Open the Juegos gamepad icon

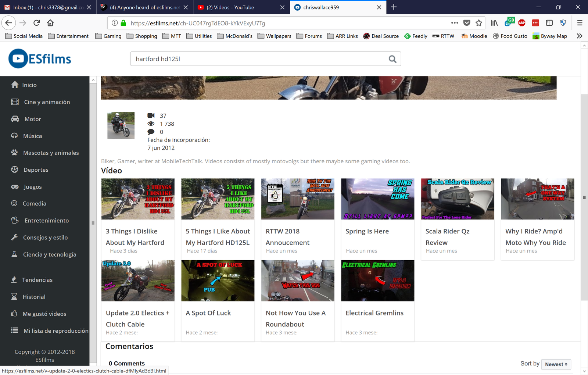click(15, 186)
